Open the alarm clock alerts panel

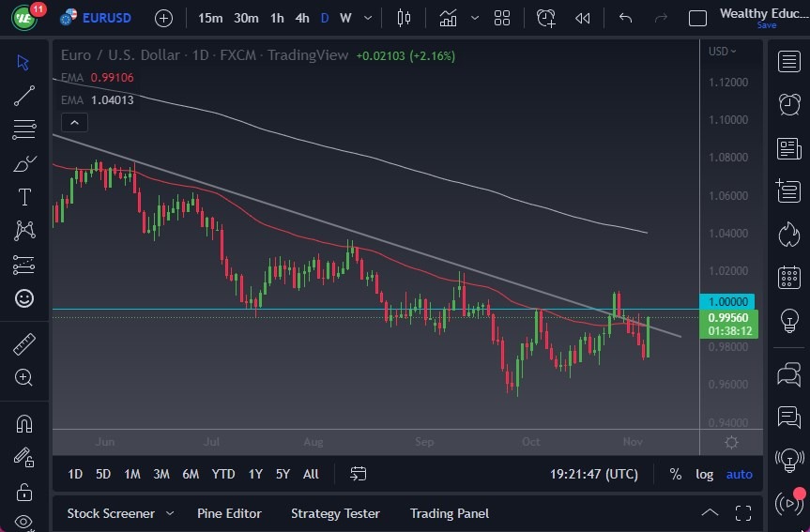point(789,104)
